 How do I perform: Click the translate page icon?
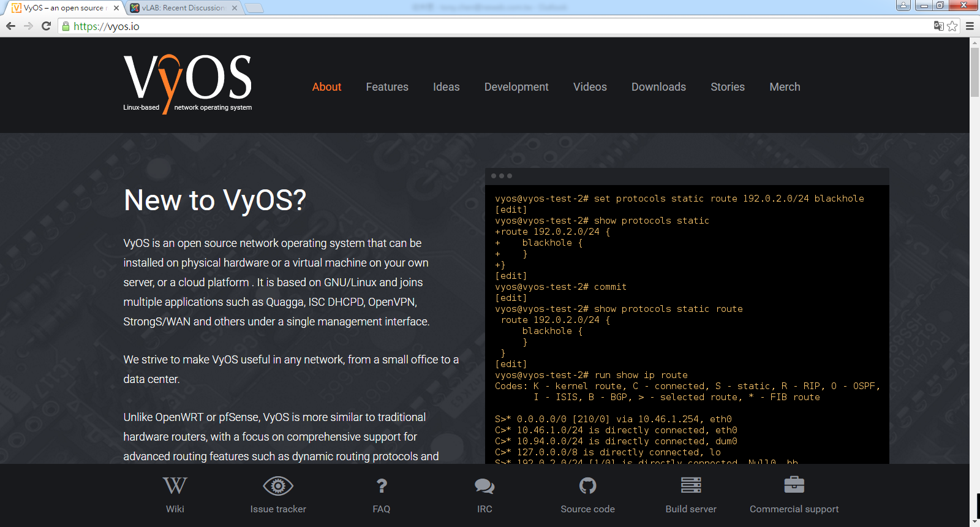tap(938, 26)
